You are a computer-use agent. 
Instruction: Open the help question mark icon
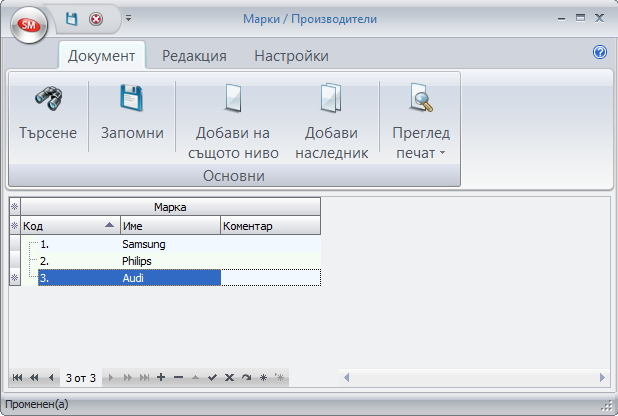pos(599,52)
